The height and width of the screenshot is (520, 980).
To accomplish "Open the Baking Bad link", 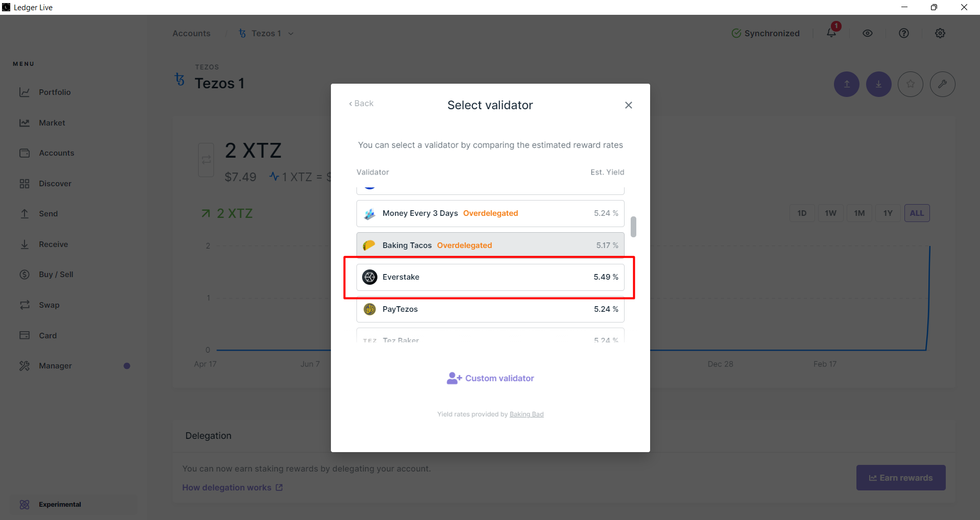I will (x=527, y=414).
